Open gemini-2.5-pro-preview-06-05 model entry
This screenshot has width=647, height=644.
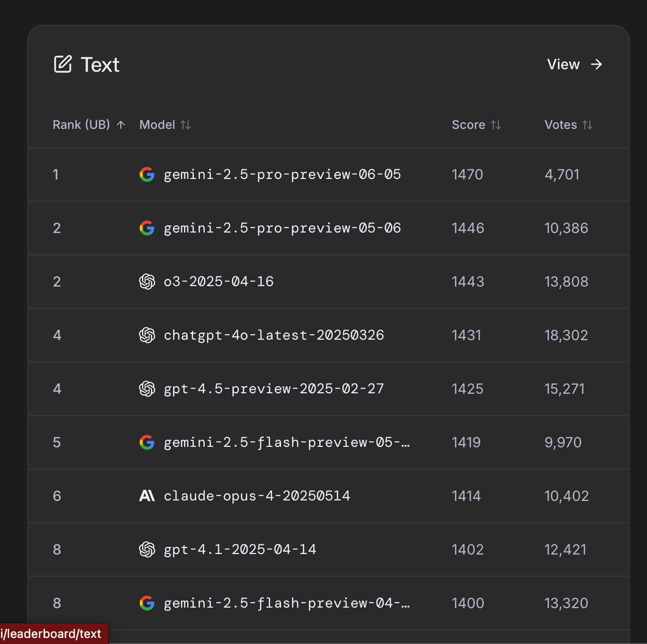coord(282,174)
